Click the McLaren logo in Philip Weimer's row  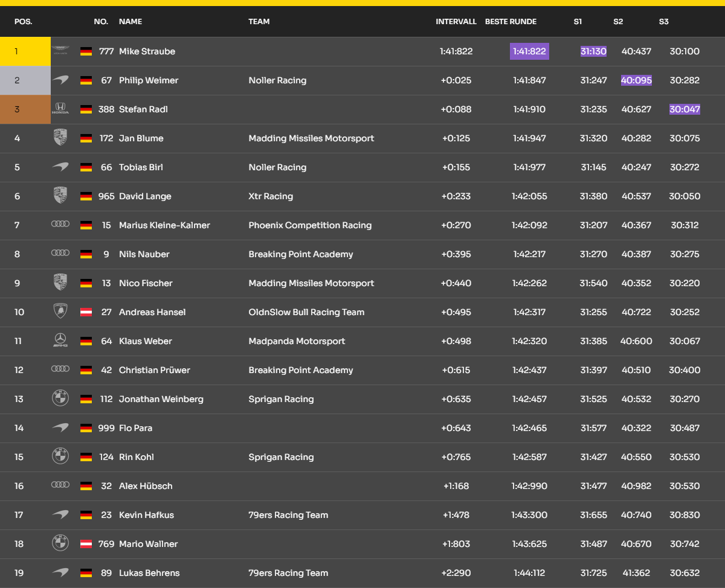pos(60,80)
